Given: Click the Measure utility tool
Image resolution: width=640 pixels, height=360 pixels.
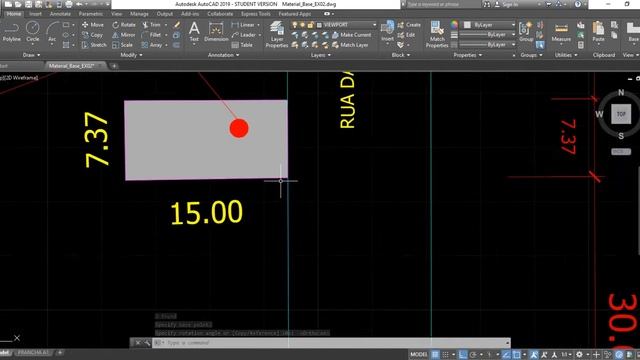Looking at the screenshot, I should (x=561, y=32).
